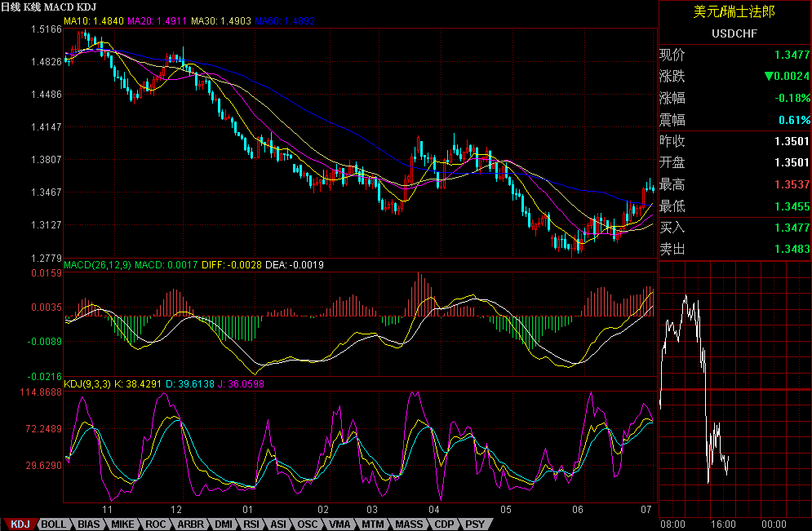
Task: Click the J: 36.0598 value
Action: [x=241, y=384]
